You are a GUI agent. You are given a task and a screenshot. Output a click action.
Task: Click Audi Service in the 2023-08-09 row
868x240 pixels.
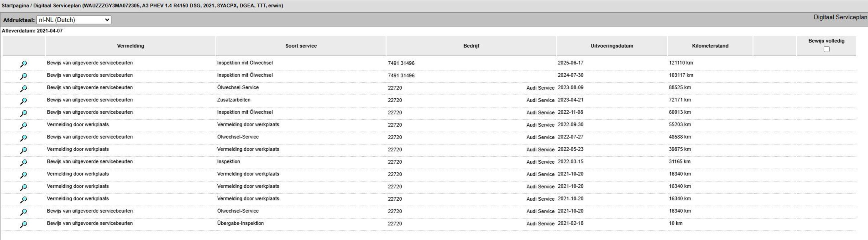(x=540, y=88)
